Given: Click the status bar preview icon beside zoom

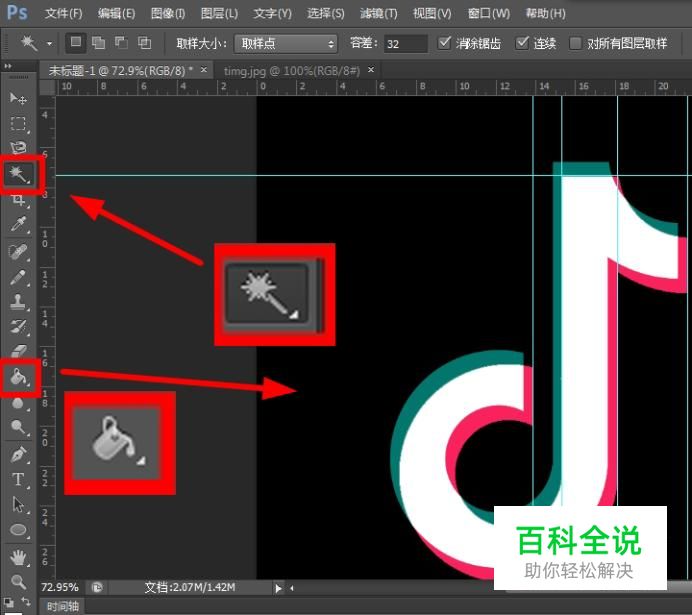Looking at the screenshot, I should click(97, 588).
